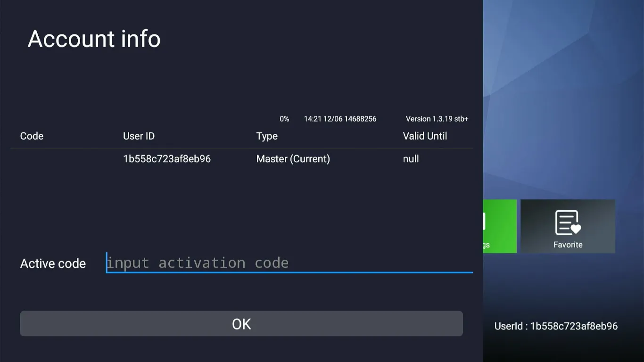Click the 0% status indicator
This screenshot has height=362, width=644.
coord(284,119)
